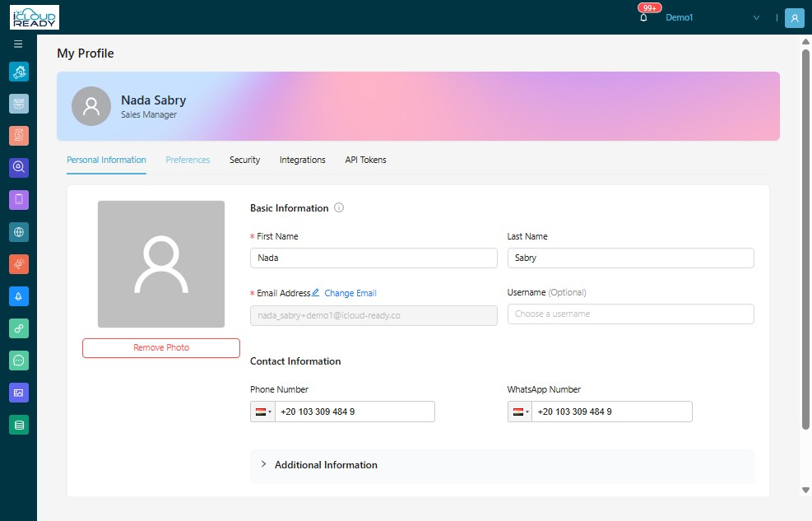This screenshot has height=521, width=812.
Task: Open the image gallery sidebar module
Action: [19, 393]
